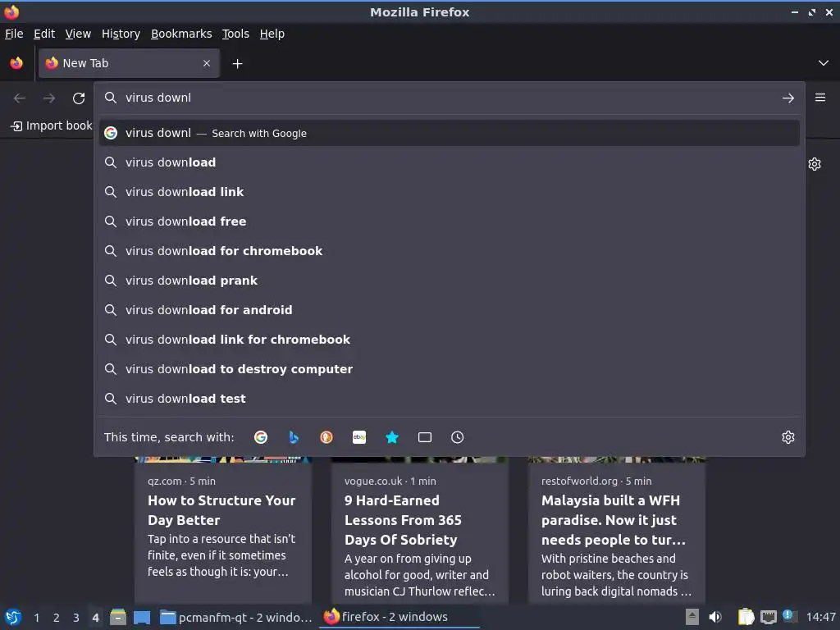This screenshot has height=630, width=840.
Task: Open the Edit menu
Action: coord(44,34)
